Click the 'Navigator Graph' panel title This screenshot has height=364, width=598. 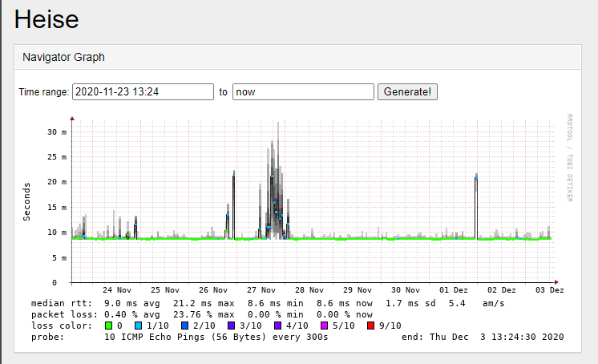point(63,57)
